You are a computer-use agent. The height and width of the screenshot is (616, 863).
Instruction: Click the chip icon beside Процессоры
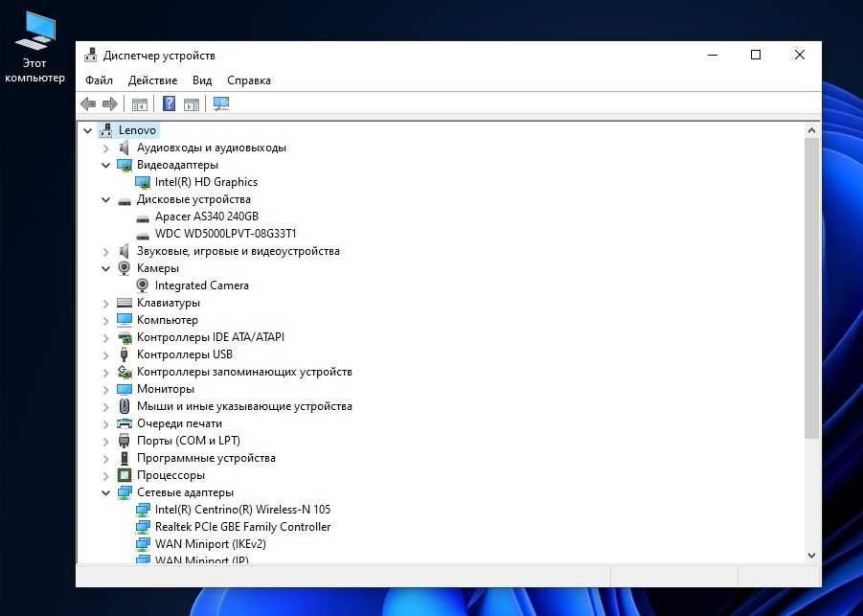coord(125,475)
